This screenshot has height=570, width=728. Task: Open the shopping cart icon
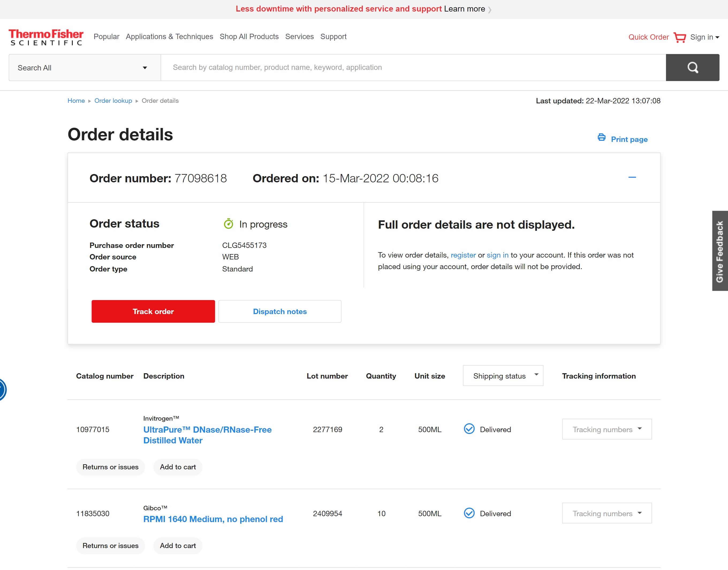pos(680,37)
